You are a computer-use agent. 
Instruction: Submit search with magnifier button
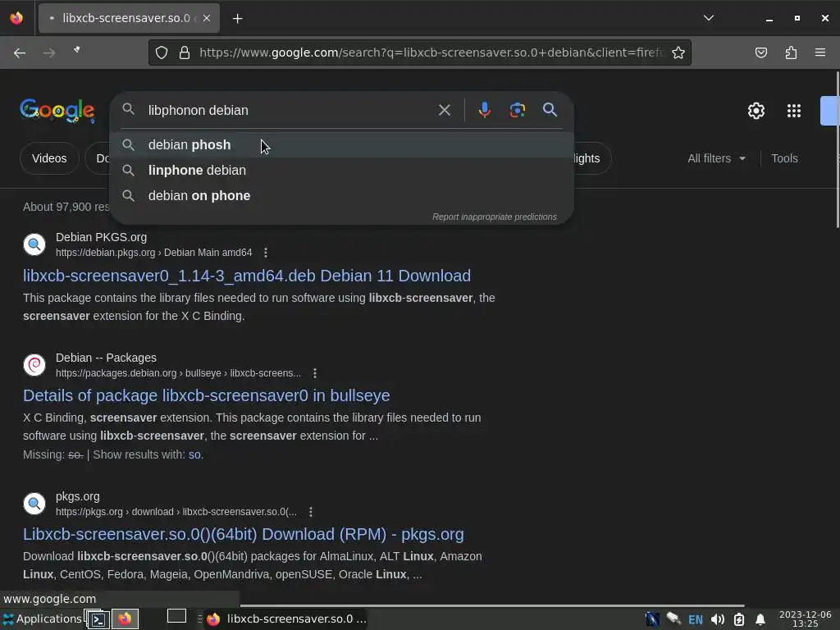[550, 110]
